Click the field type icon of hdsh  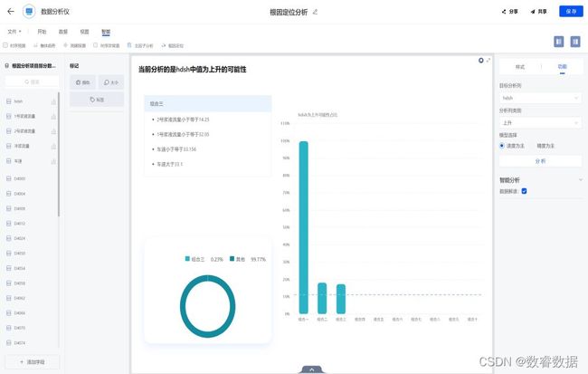9,101
